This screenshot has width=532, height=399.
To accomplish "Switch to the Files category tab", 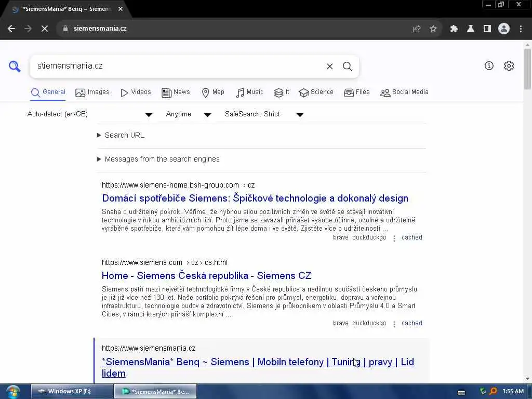I will [x=356, y=92].
